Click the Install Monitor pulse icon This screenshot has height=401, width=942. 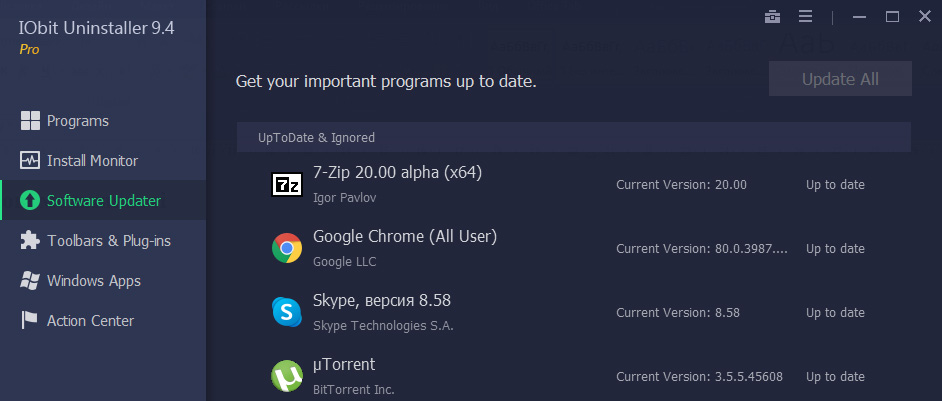pyautogui.click(x=30, y=161)
